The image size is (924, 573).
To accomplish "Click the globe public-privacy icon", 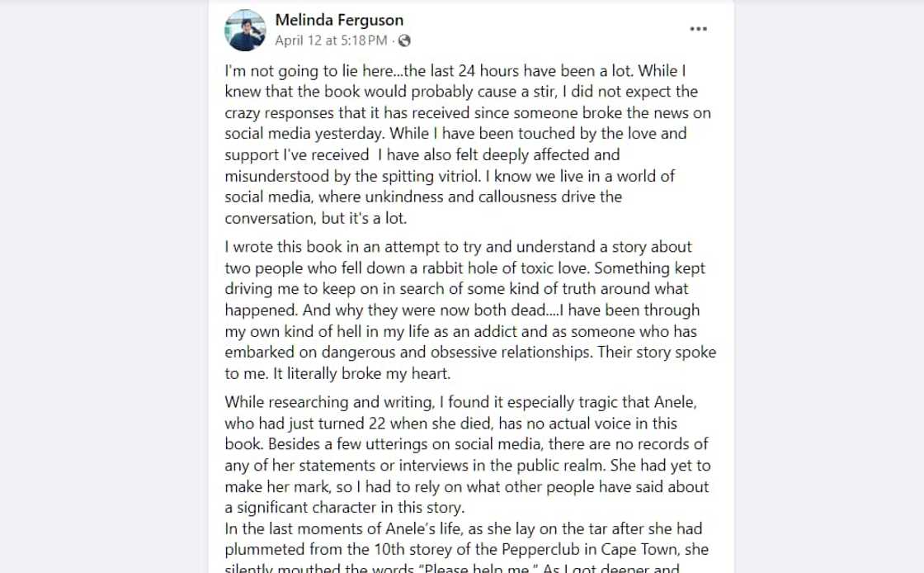I will 404,40.
